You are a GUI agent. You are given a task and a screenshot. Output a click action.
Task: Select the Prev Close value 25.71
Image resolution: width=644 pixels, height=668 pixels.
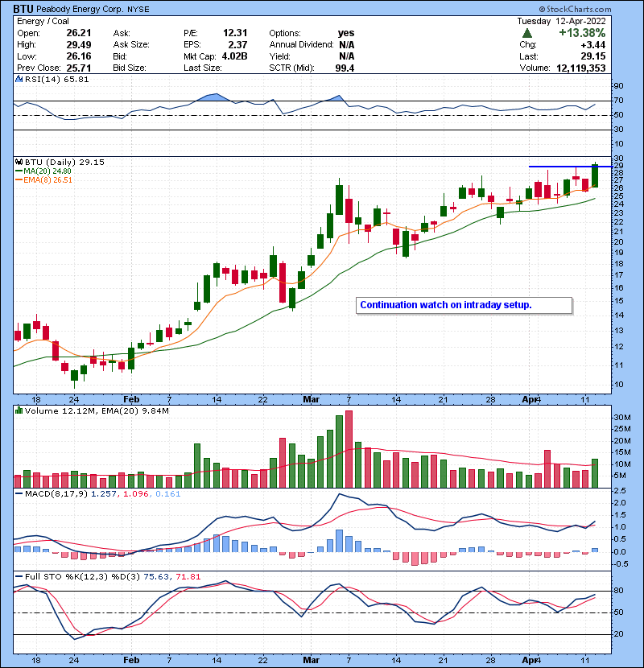[79, 68]
